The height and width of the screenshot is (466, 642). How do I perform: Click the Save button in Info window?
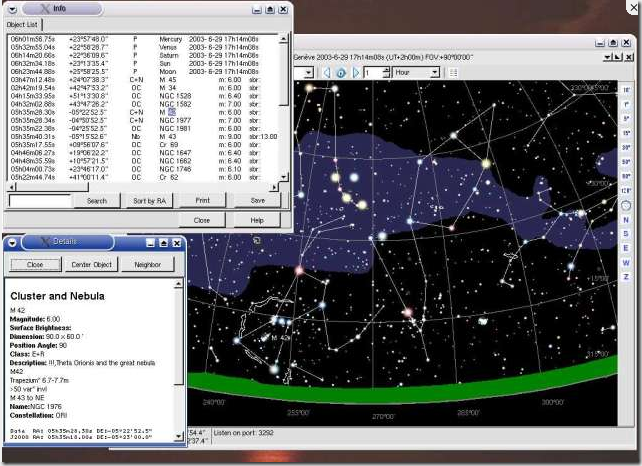(x=258, y=200)
